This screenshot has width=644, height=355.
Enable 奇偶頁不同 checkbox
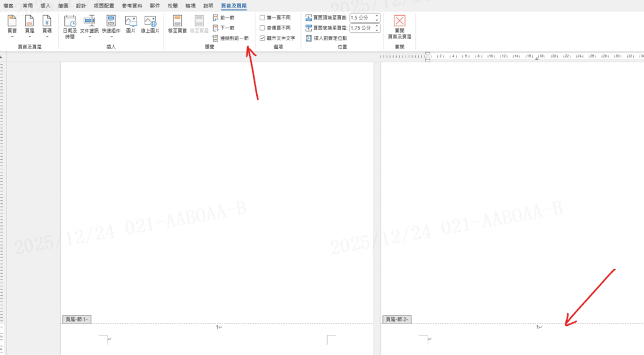pyautogui.click(x=263, y=28)
